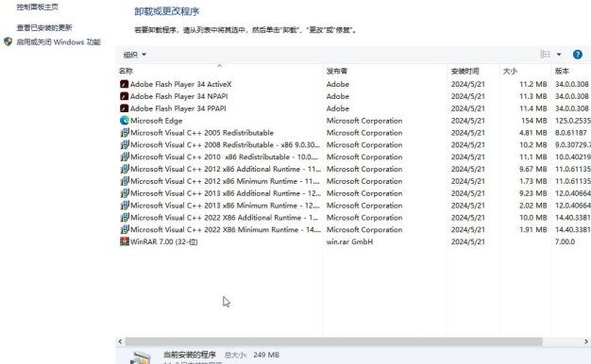591x364 pixels.
Task: Click the change view layout icon
Action: pos(546,54)
